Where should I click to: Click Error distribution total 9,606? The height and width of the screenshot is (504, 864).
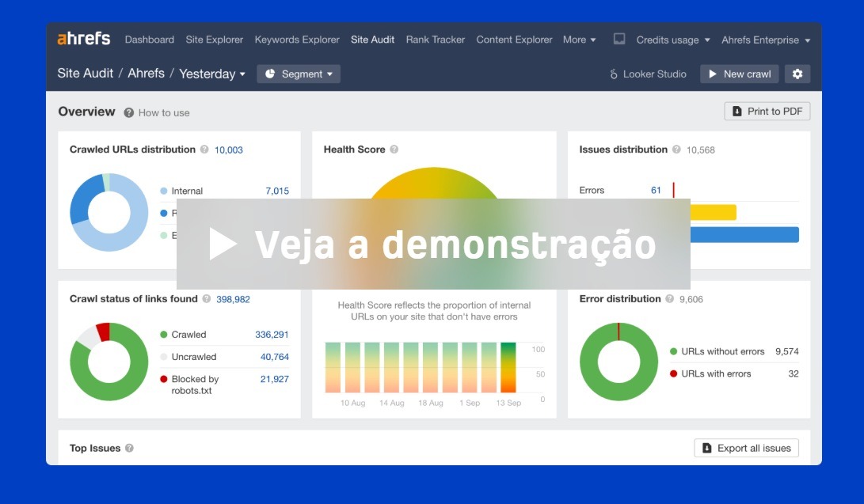[x=691, y=299]
